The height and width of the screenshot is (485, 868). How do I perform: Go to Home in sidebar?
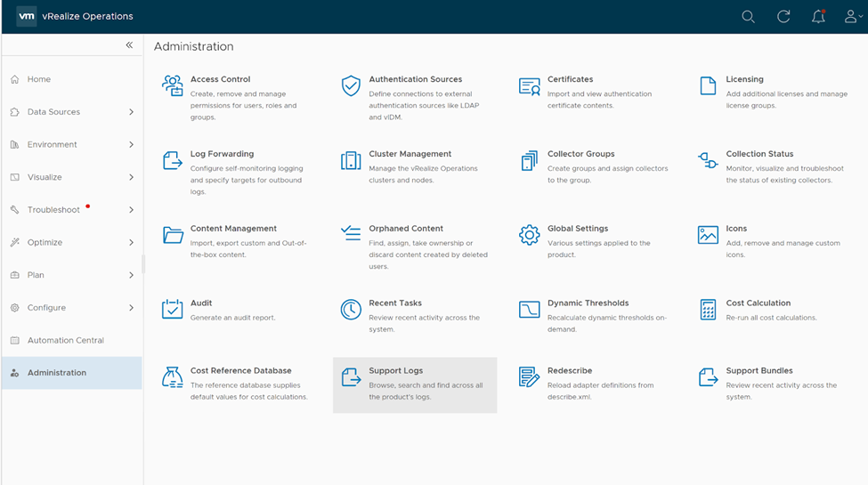point(72,79)
